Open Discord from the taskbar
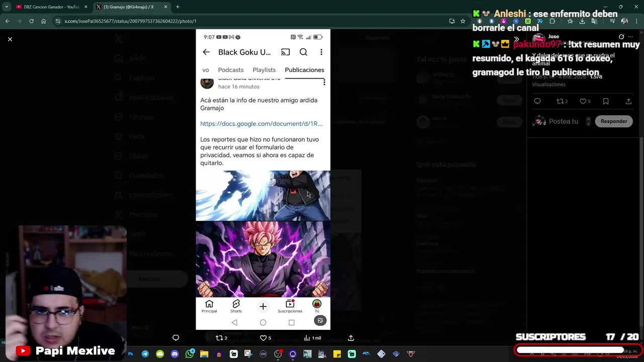The width and height of the screenshot is (644, 362). pos(175,354)
